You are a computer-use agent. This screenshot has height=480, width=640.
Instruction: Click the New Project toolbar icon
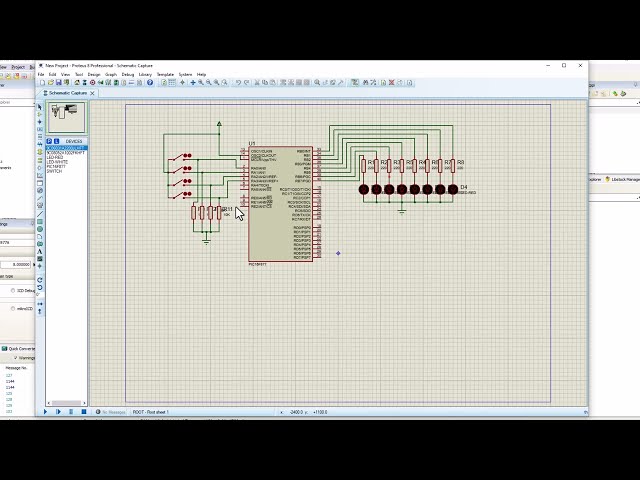click(x=42, y=82)
